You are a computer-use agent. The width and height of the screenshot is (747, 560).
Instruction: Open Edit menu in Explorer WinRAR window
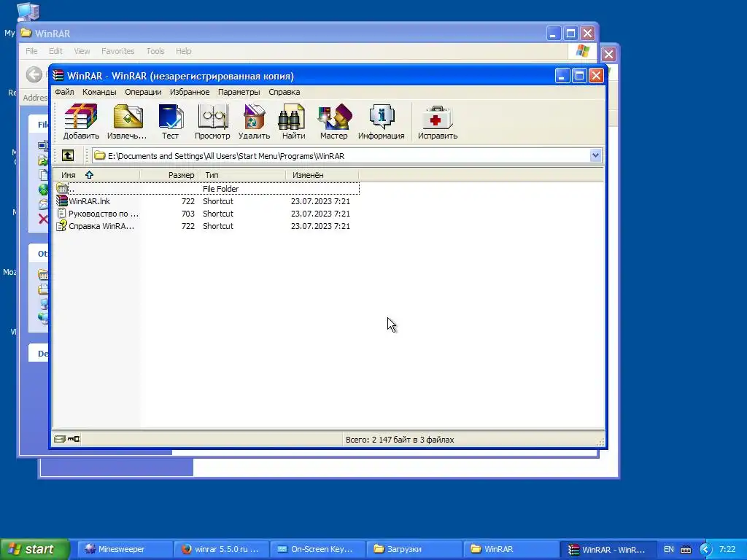pos(55,51)
